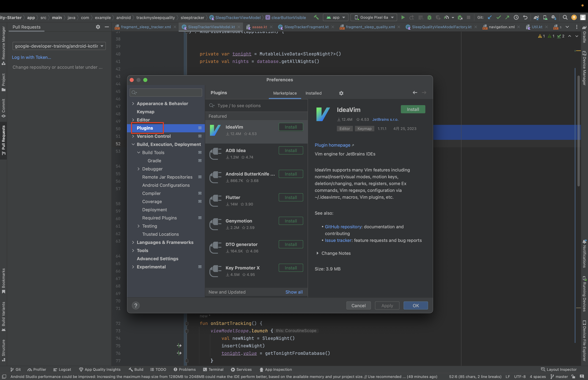Open the app run configuration dropdown
This screenshot has width=588, height=380.
[x=336, y=17]
